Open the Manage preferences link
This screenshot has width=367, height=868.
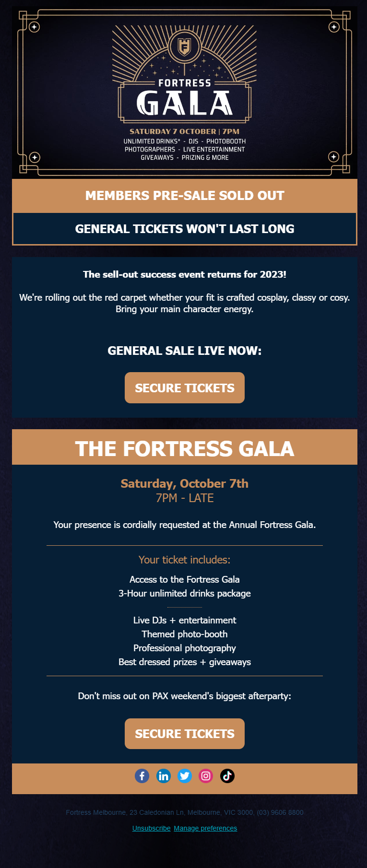tap(205, 828)
